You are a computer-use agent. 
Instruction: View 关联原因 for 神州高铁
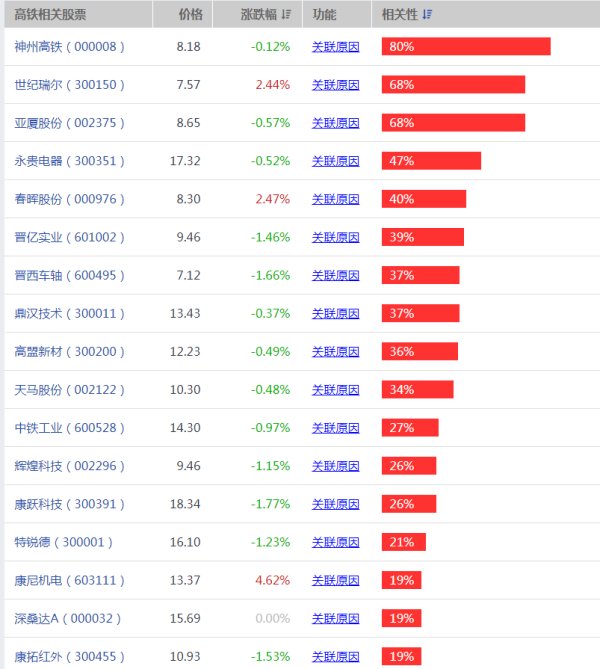coord(335,47)
